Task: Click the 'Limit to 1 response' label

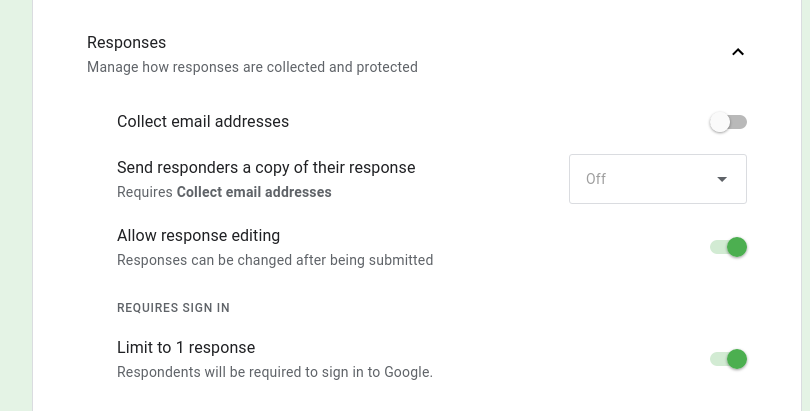Action: click(186, 348)
